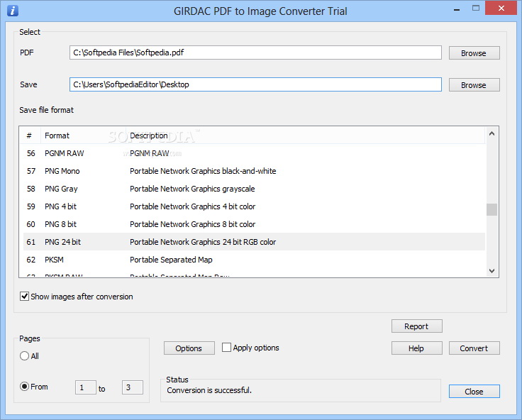Click the starting page number field
This screenshot has height=420, width=522.
click(x=86, y=387)
